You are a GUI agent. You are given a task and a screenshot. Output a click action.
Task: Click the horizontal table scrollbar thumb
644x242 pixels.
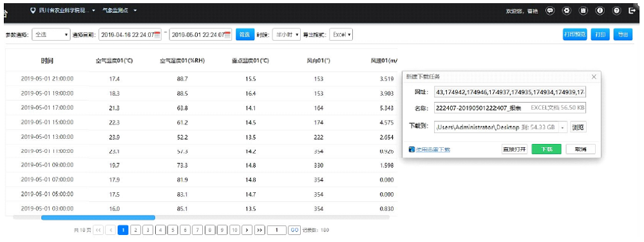(98, 217)
